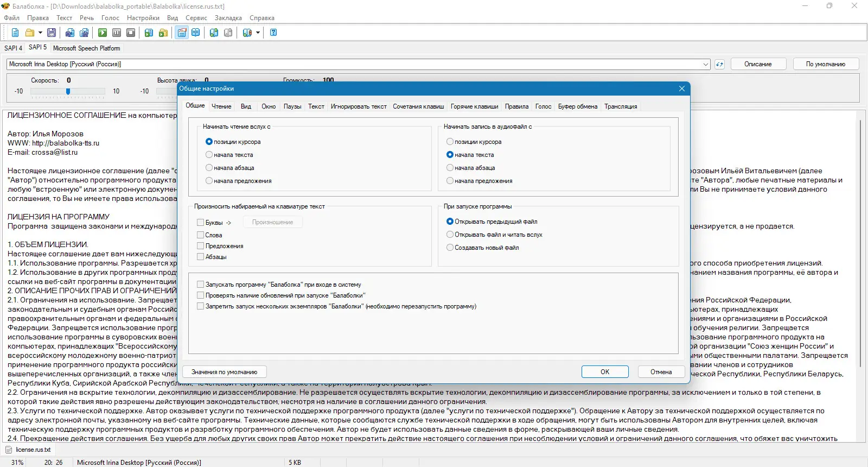868x467 pixels.
Task: Click the refresh icon beside the voice list
Action: click(x=719, y=64)
